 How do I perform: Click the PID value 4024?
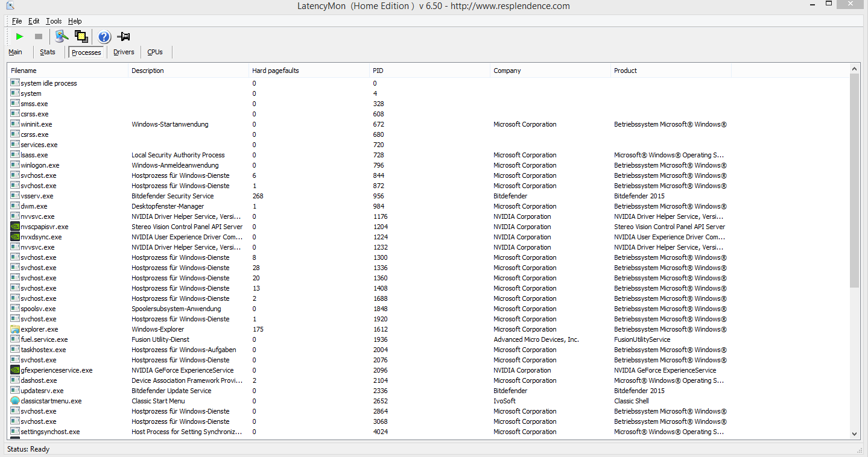[x=380, y=432]
